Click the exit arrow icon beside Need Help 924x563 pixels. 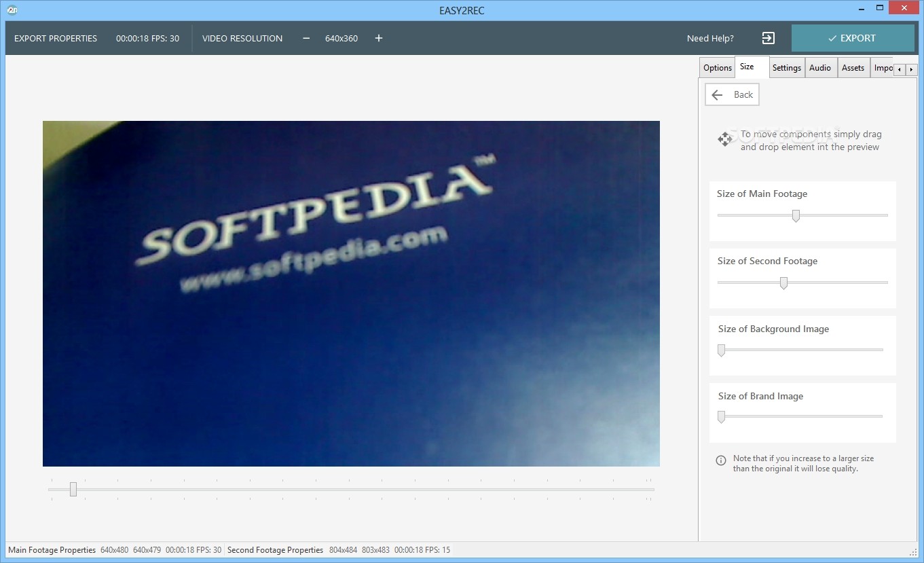tap(769, 38)
